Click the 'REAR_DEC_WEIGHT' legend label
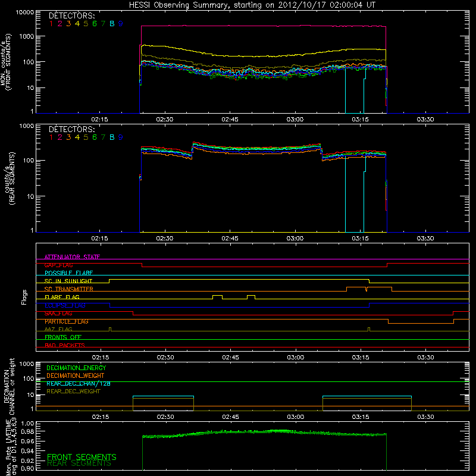 (73, 392)
